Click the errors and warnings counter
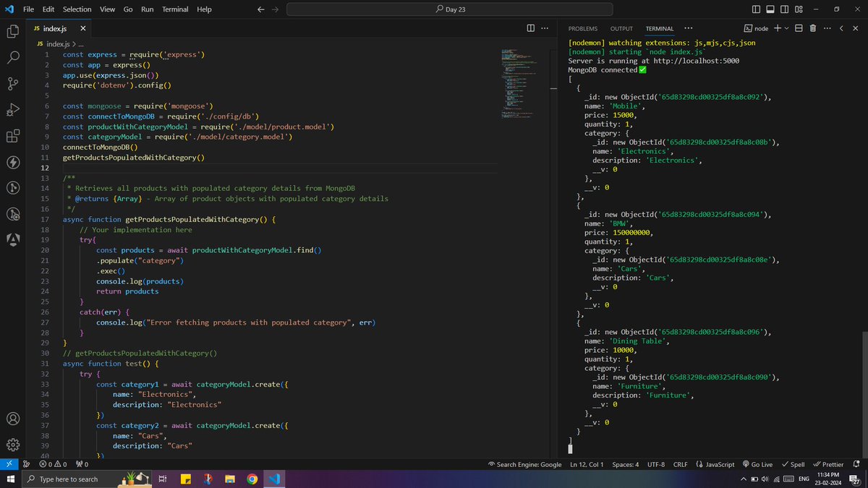Screen dimensions: 868x488 [53, 464]
